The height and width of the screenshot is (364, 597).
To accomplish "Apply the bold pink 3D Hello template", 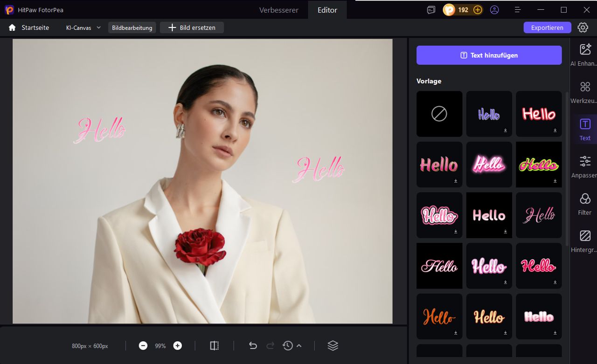I will coord(439,165).
